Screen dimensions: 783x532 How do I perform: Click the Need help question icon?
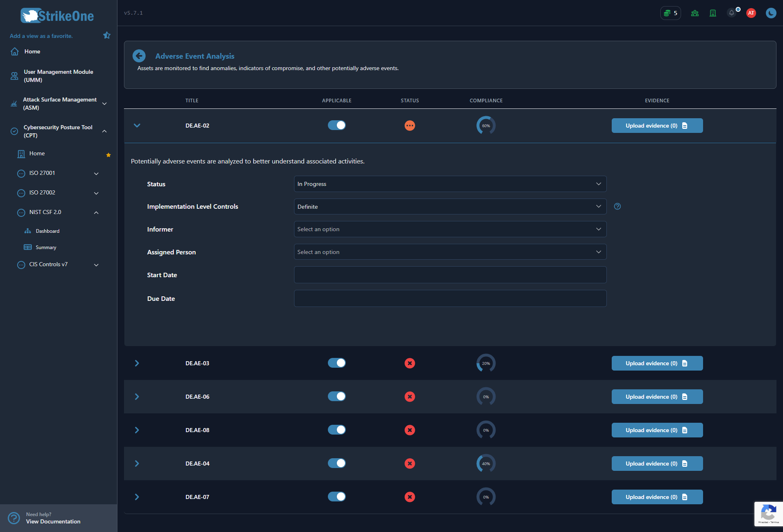[x=14, y=518]
